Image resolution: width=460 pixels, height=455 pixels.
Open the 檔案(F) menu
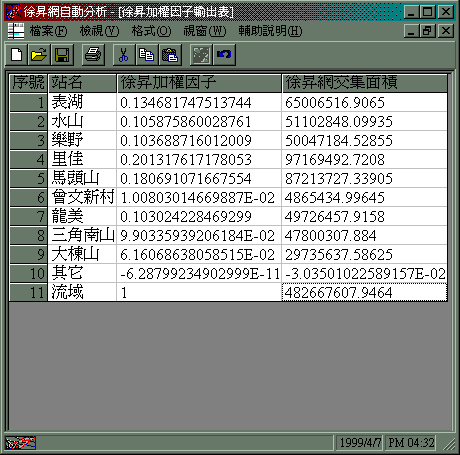tap(48, 31)
